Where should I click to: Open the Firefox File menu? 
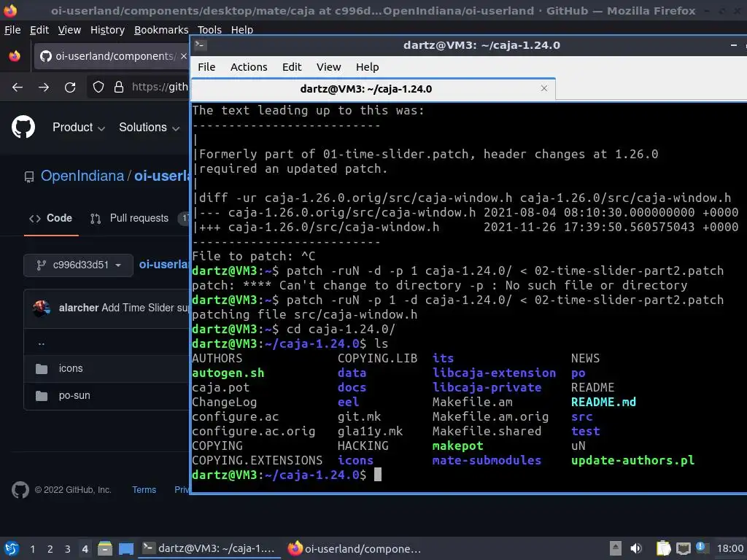click(x=12, y=30)
